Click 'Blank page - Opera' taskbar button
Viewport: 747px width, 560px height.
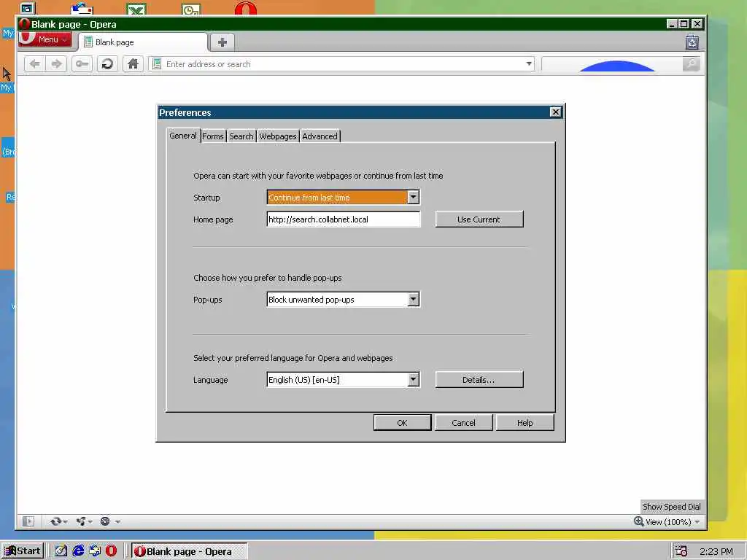coord(189,551)
